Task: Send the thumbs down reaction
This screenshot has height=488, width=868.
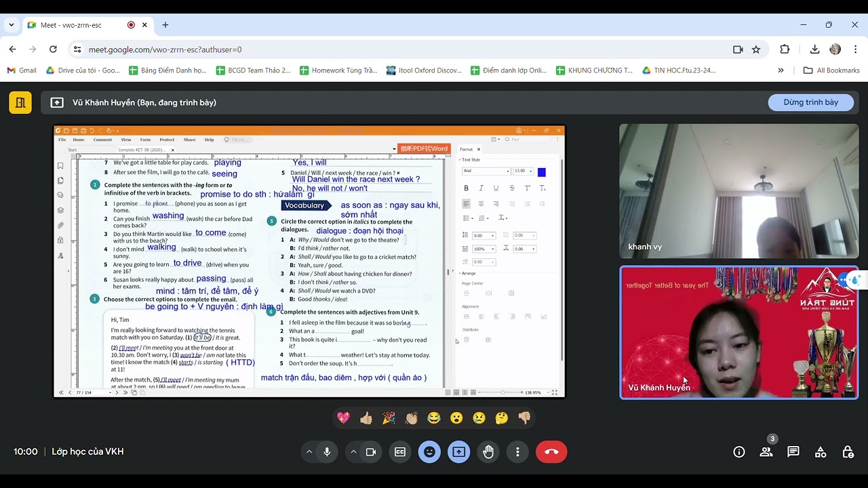Action: (524, 418)
